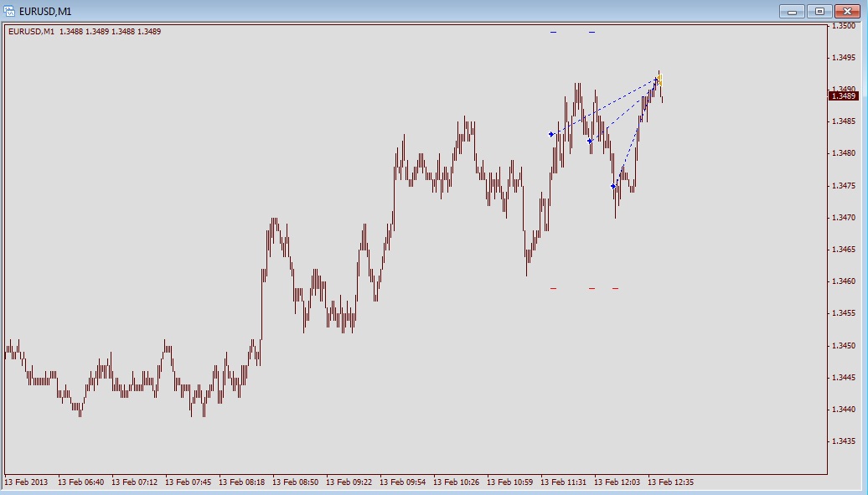Select the second blue trade entry arrow near 1.3482
Viewport: 868px width, 495px height.
pyautogui.click(x=590, y=142)
